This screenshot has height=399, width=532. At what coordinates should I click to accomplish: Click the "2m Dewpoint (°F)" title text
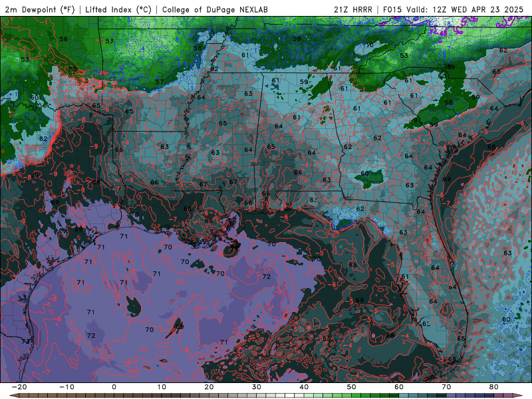pyautogui.click(x=40, y=9)
